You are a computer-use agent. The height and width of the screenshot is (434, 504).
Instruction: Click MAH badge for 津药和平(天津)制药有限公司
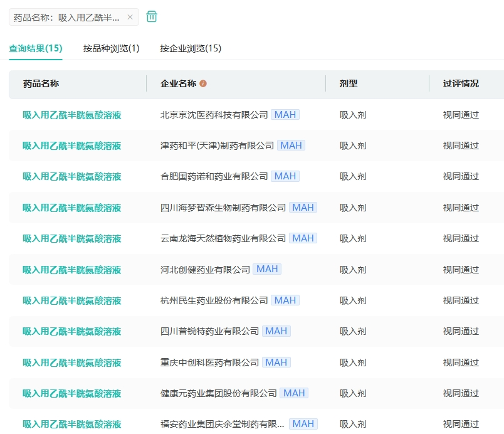(x=291, y=146)
